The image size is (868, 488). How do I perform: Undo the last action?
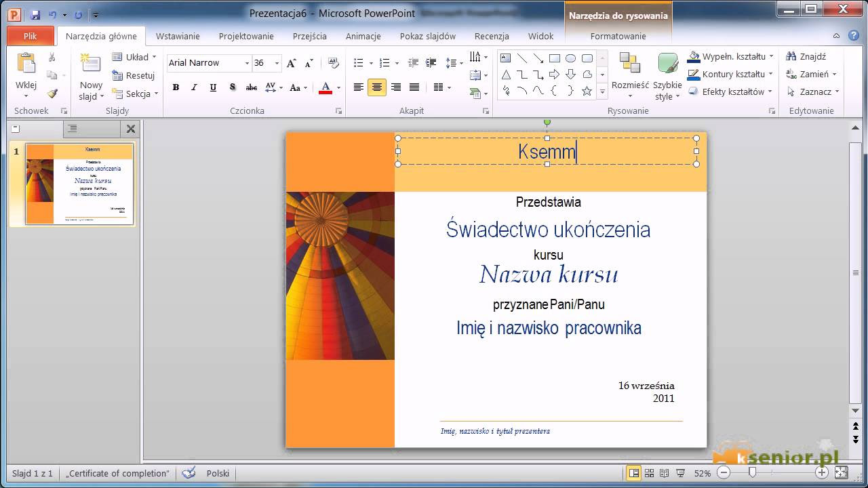point(52,14)
